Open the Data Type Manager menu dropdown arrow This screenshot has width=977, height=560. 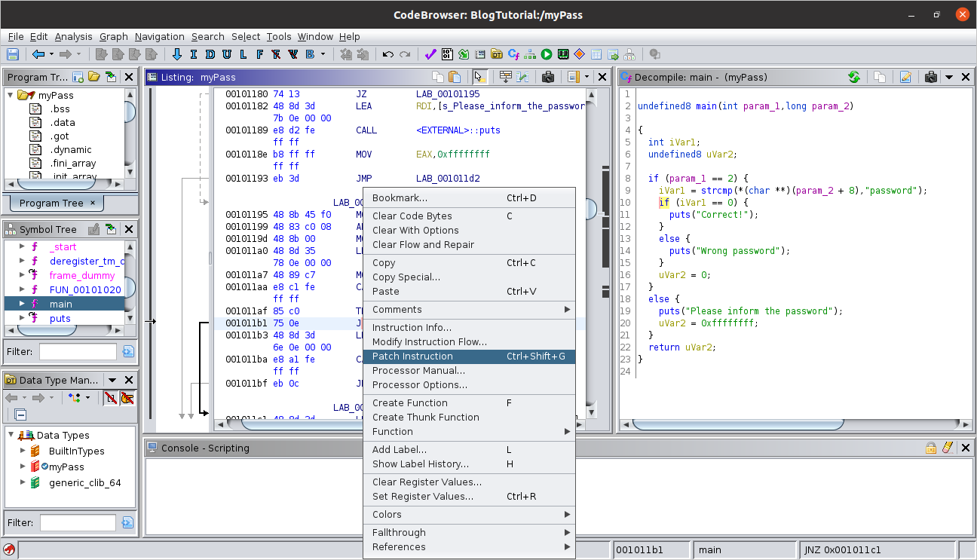[112, 381]
